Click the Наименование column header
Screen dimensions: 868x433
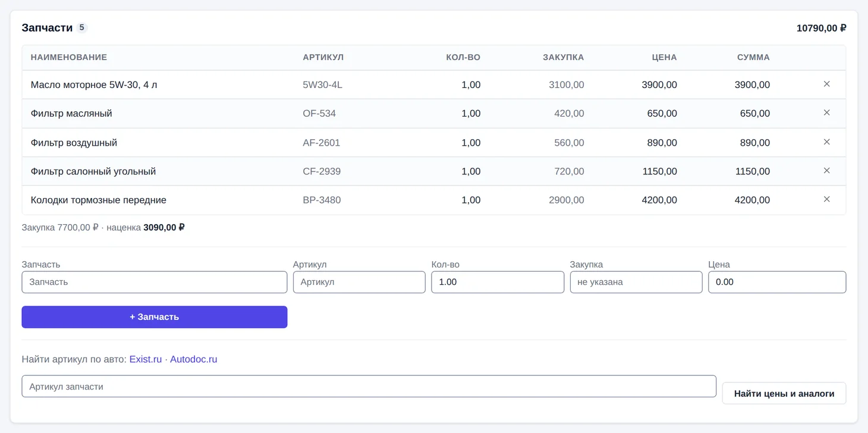click(x=69, y=58)
